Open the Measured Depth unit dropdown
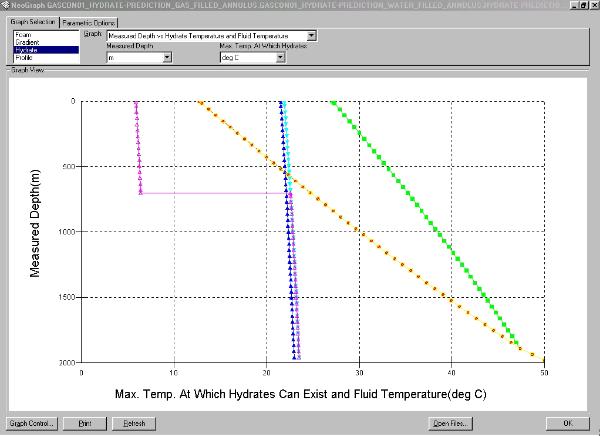 [167, 58]
